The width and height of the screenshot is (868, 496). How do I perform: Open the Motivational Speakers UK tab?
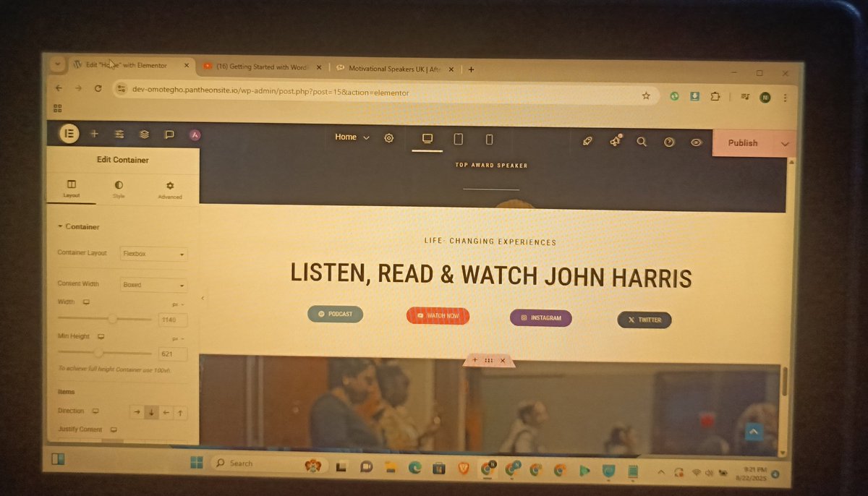coord(394,69)
